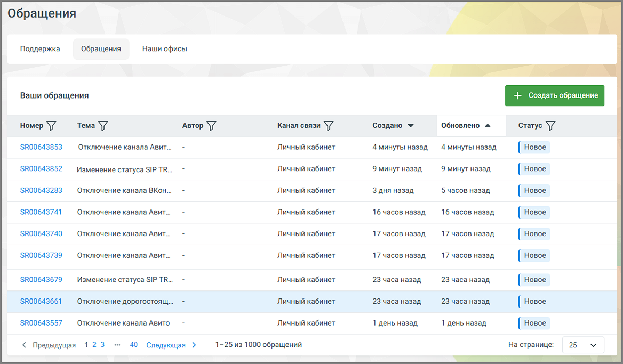Open the Автор column filter icon
Viewport: 623px width, 364px height.
point(211,126)
